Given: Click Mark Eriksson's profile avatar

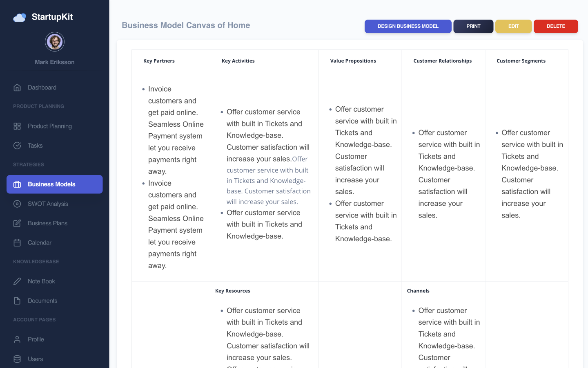Looking at the screenshot, I should point(55,42).
